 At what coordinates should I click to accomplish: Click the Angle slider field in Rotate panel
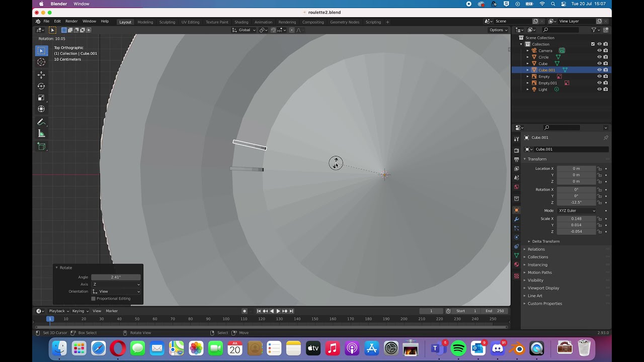(x=116, y=277)
